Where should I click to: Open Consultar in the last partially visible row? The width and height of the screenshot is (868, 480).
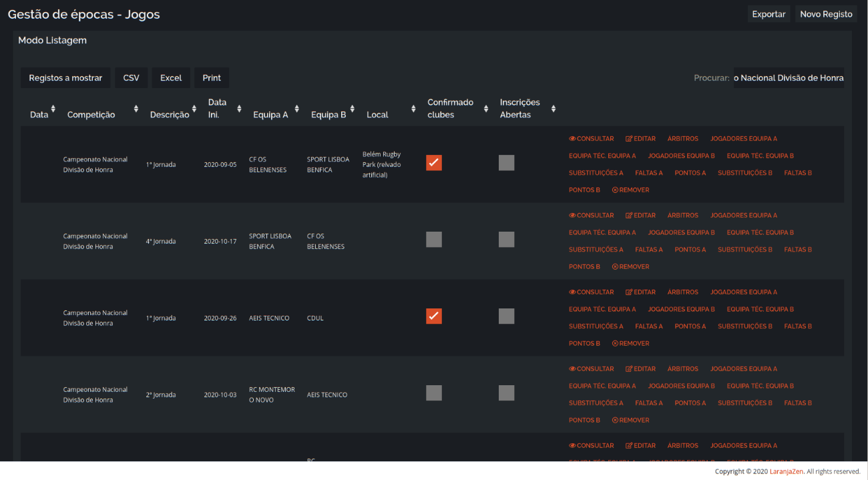(x=591, y=446)
